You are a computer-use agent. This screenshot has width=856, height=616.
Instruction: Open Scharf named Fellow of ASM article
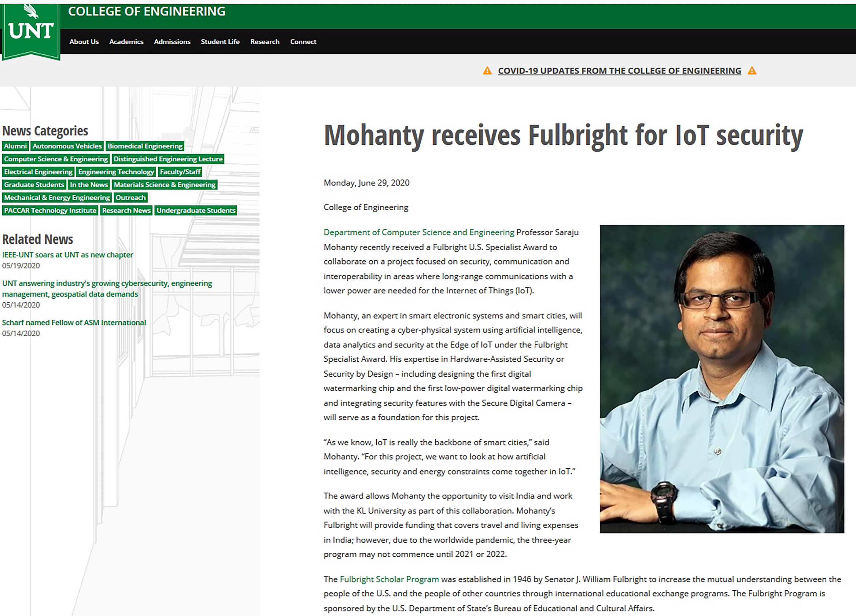(74, 323)
